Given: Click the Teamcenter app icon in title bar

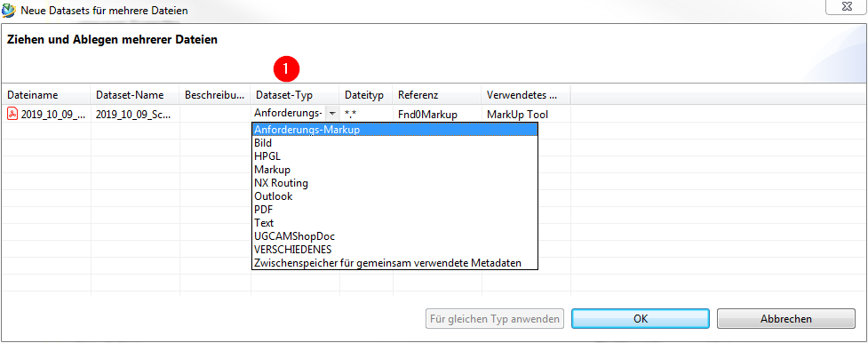Looking at the screenshot, I should 9,10.
